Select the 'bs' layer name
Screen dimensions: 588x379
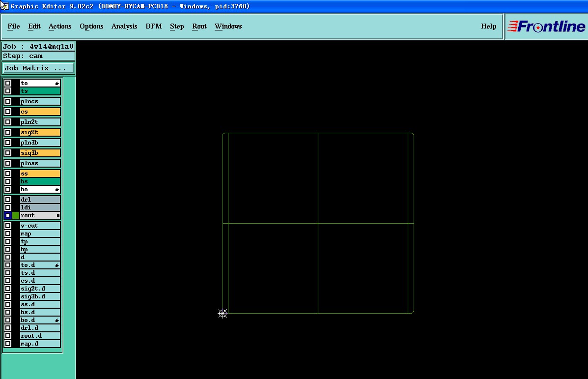point(40,181)
